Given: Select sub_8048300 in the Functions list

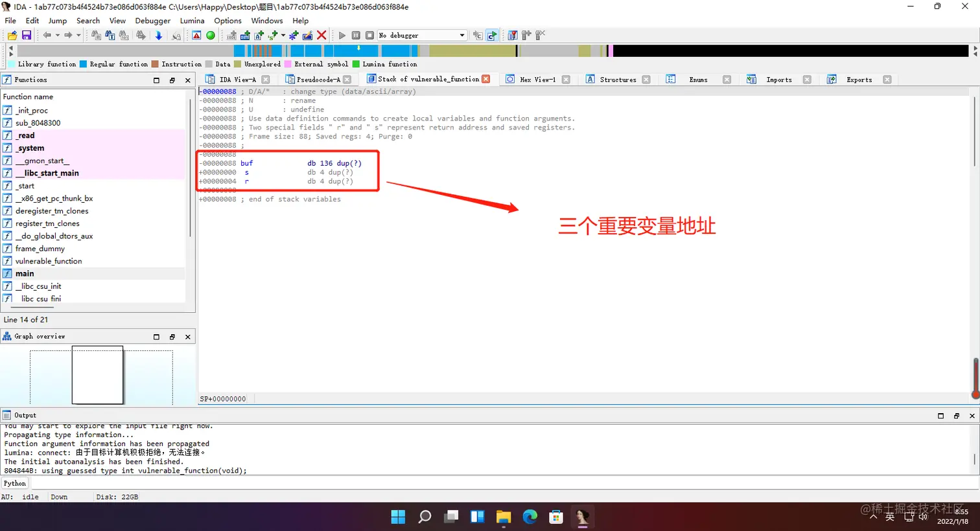Looking at the screenshot, I should [x=93, y=123].
